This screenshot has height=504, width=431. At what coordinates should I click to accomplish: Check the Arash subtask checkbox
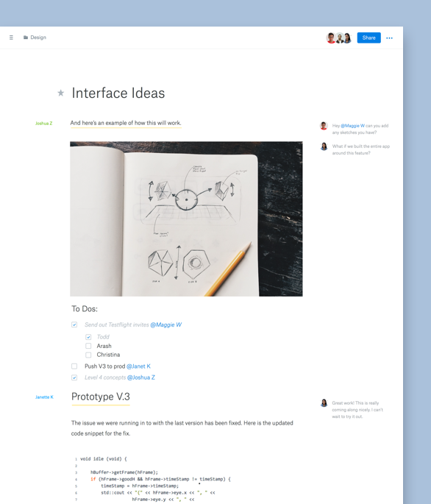pyautogui.click(x=88, y=346)
